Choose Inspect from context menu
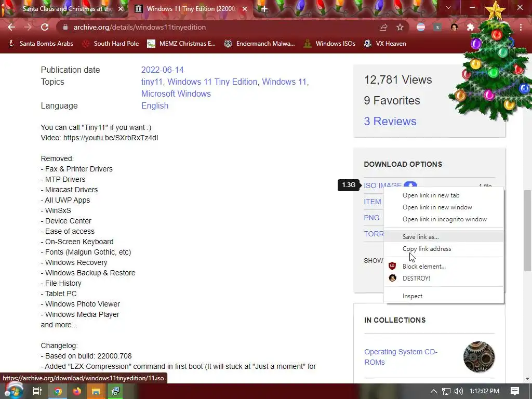 click(444, 296)
